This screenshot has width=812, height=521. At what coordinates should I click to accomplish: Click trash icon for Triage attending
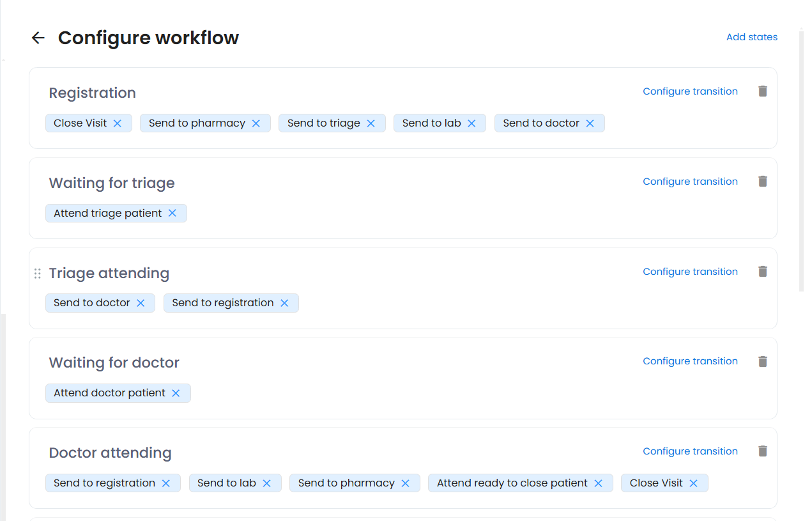coord(762,272)
